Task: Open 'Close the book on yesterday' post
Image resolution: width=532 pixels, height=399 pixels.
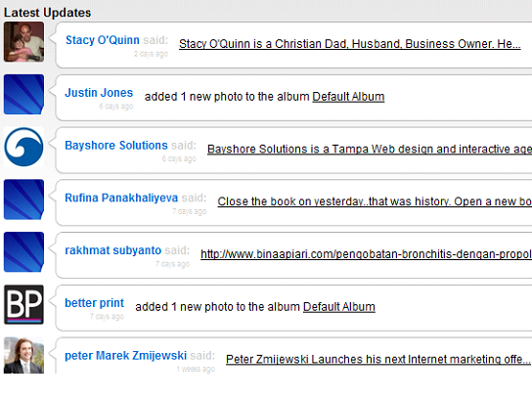Action: [375, 201]
